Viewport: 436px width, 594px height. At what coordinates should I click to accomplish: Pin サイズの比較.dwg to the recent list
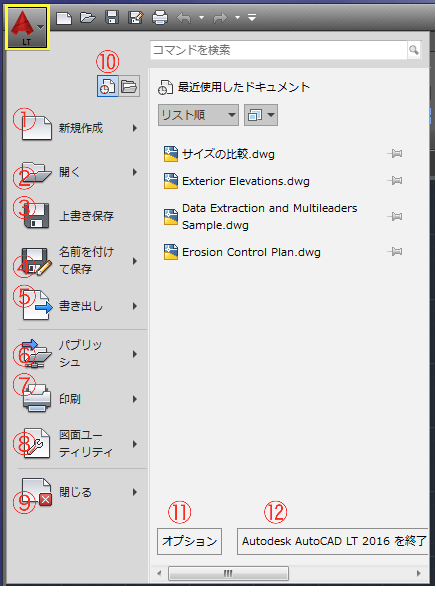[x=395, y=154]
